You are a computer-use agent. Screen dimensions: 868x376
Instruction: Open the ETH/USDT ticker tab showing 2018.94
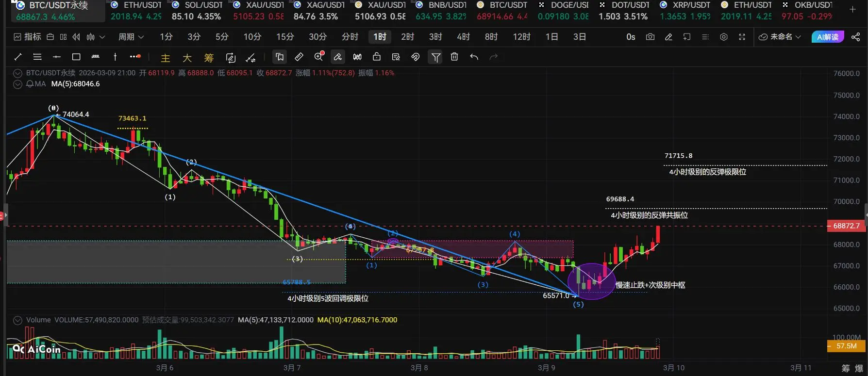tap(136, 11)
